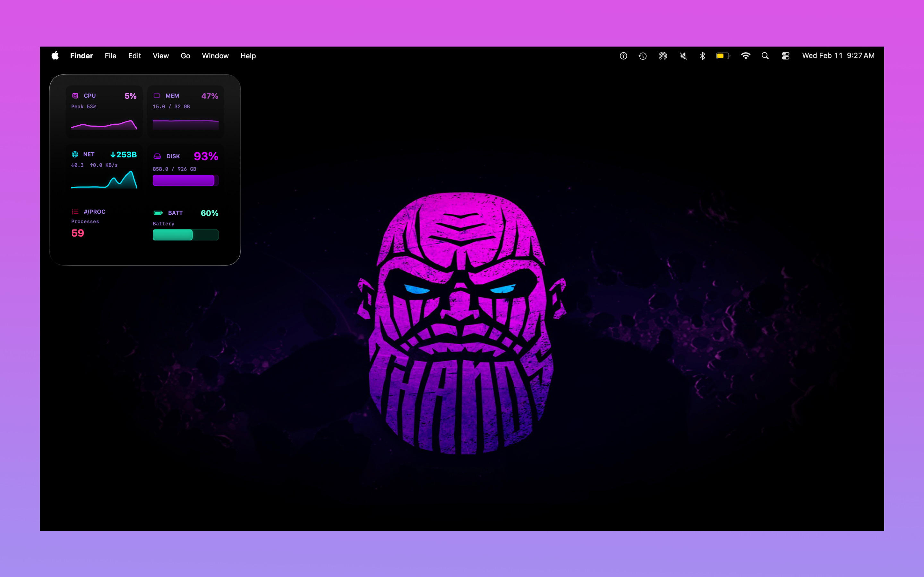
Task: Click the date and time clock
Action: click(838, 56)
